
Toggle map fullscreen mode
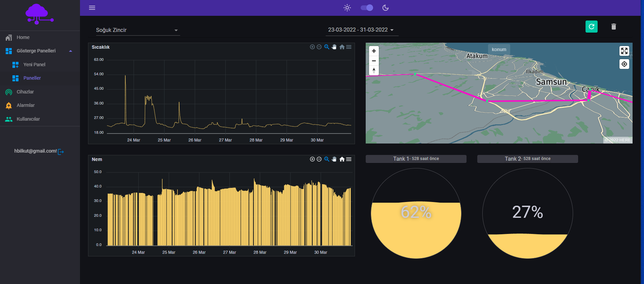624,51
